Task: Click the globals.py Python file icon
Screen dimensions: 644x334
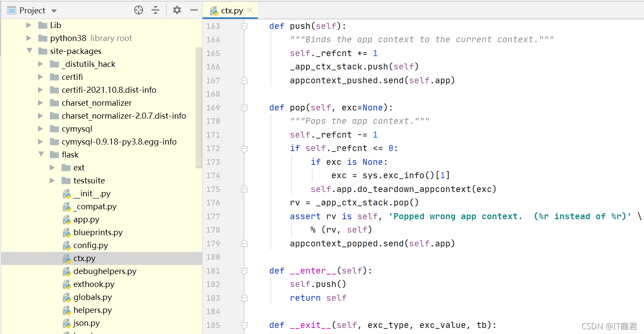Action: click(x=67, y=297)
